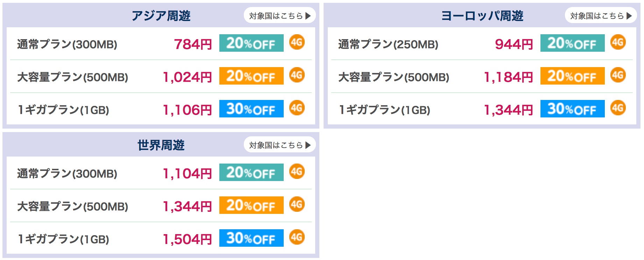
Task: Select Europe 通常プラン(250MB) row label
Action: (x=388, y=44)
